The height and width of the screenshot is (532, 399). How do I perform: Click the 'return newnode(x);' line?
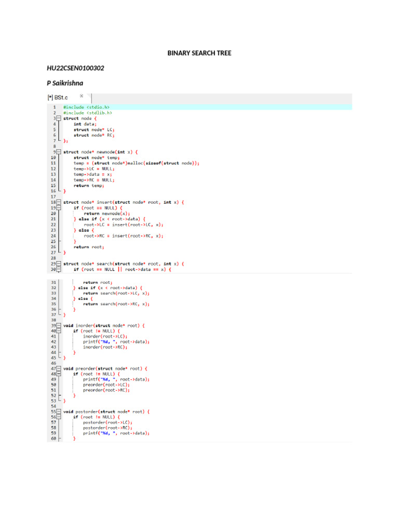[x=107, y=214]
